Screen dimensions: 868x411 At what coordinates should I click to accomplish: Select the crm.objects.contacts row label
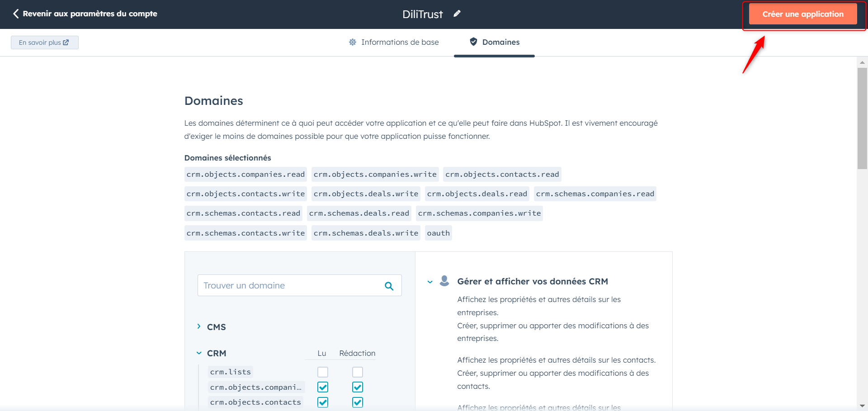[x=255, y=402]
